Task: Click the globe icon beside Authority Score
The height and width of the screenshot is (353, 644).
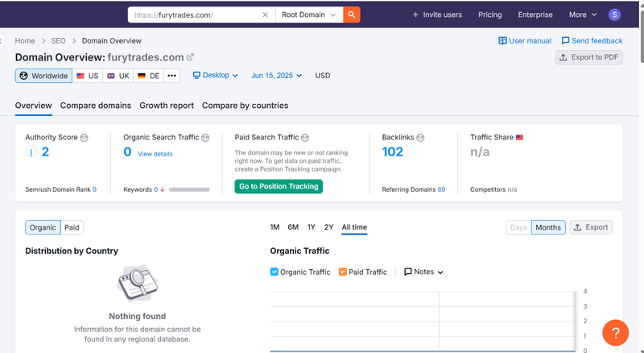Action: 85,138
